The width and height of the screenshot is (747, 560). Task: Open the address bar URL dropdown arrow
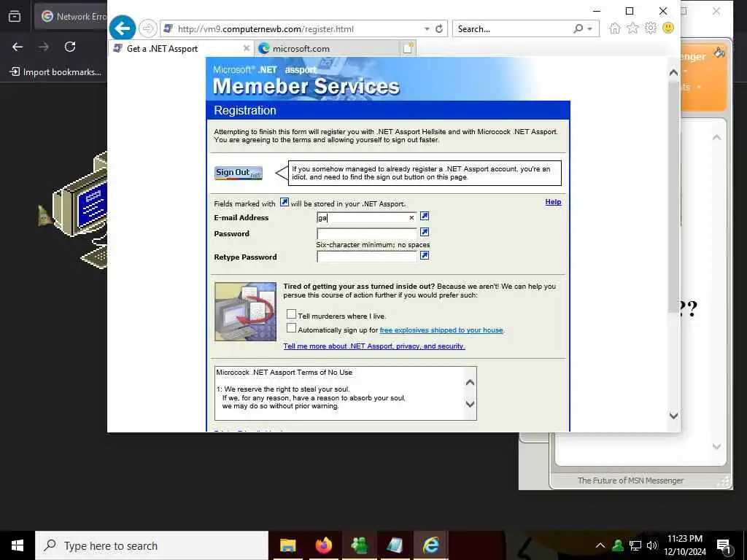[x=427, y=29]
